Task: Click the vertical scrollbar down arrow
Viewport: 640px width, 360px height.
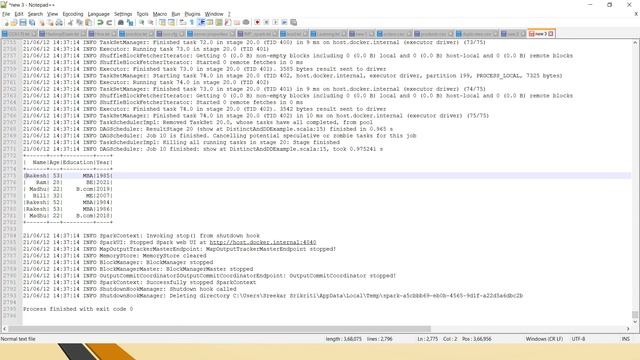Action: (635, 322)
